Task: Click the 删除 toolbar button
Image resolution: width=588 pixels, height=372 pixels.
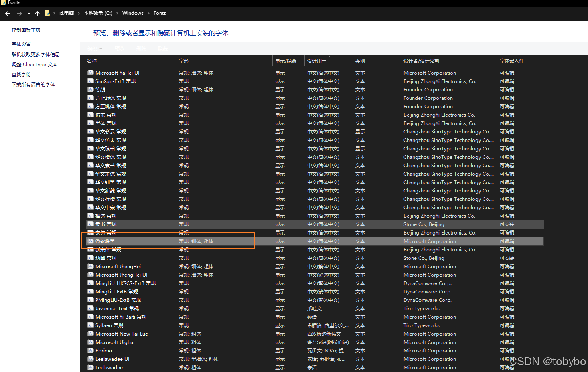Action: point(141,49)
